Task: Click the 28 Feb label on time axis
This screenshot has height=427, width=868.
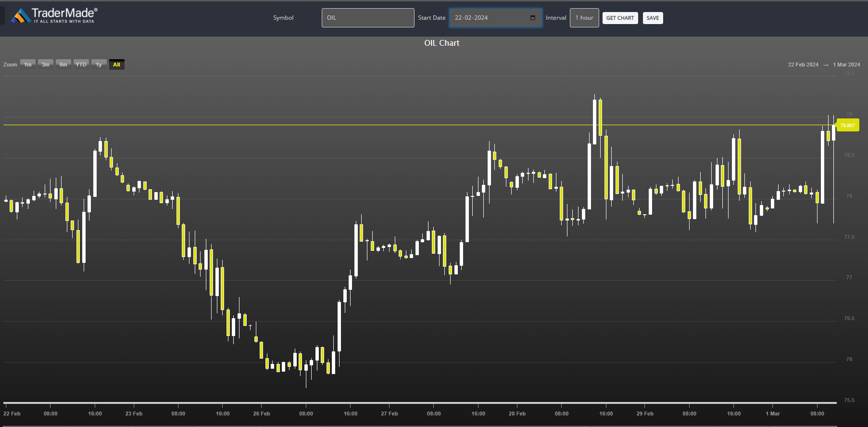Action: (x=517, y=414)
